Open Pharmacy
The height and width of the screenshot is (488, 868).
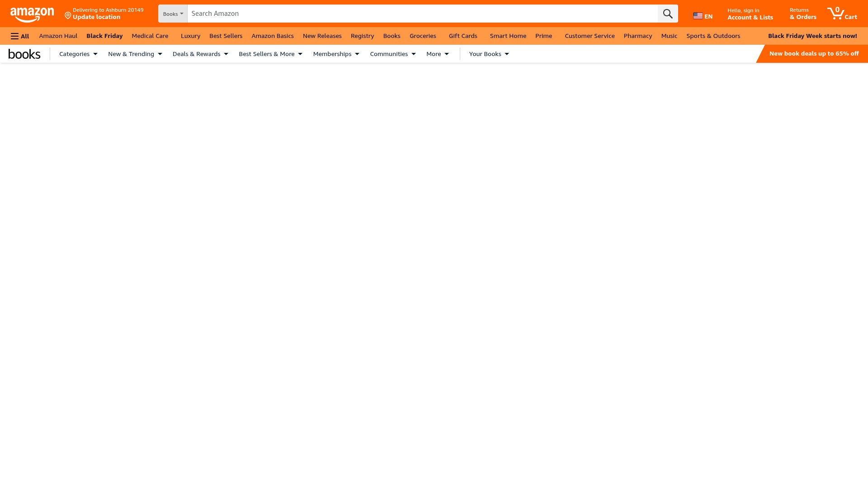pos(638,36)
